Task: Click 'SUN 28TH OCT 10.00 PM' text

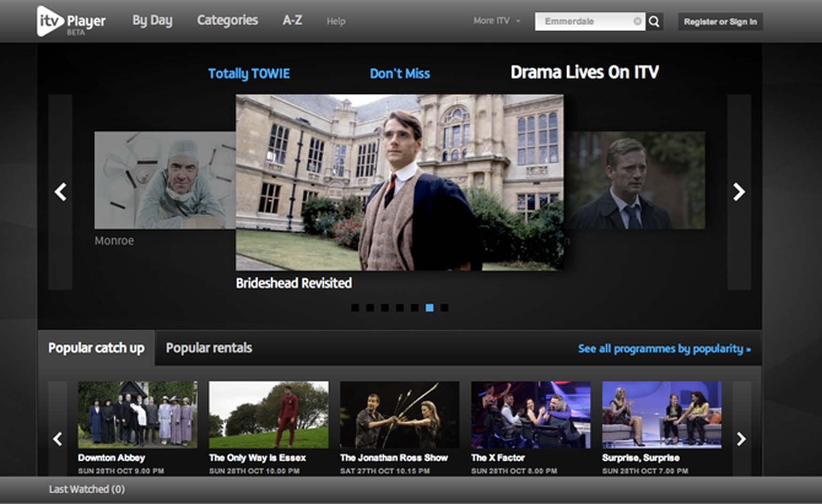Action: point(254,471)
